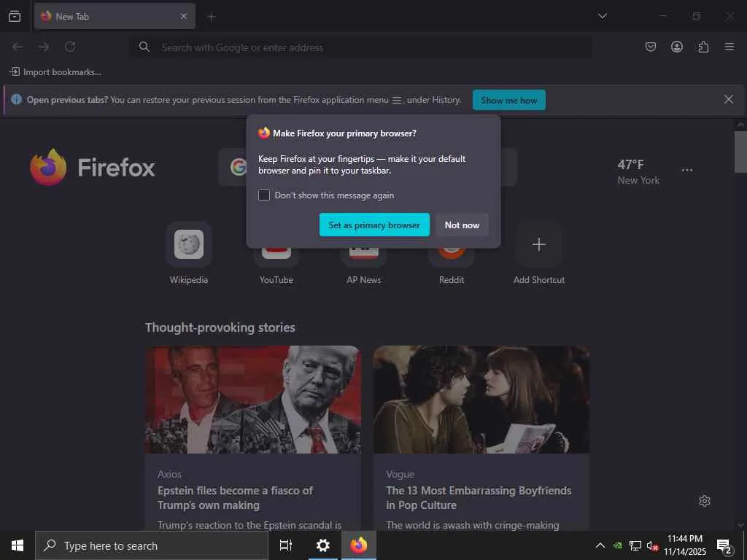Check Don't show this message again
This screenshot has height=560, width=747.
[264, 195]
